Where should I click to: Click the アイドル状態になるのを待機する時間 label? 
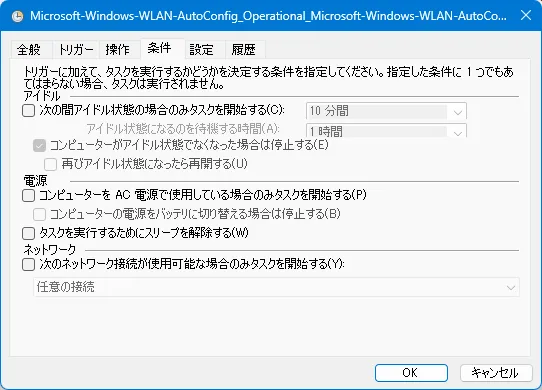coord(183,129)
